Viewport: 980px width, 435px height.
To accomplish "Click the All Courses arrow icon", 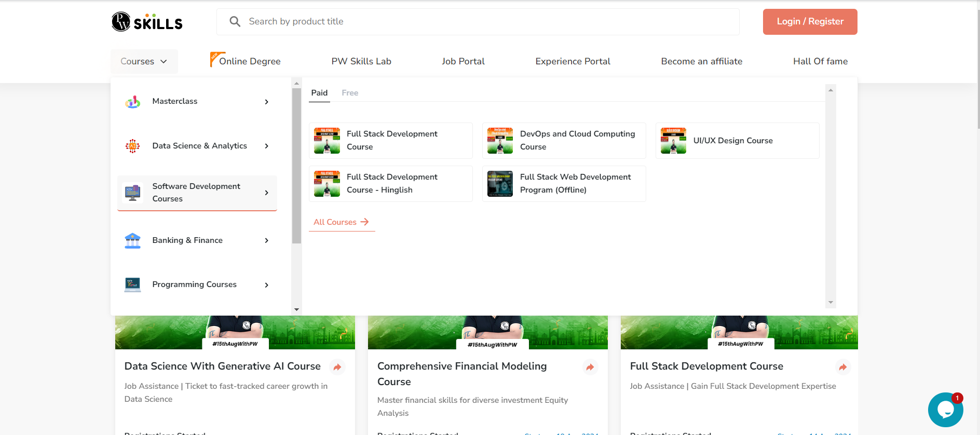I will click(365, 222).
